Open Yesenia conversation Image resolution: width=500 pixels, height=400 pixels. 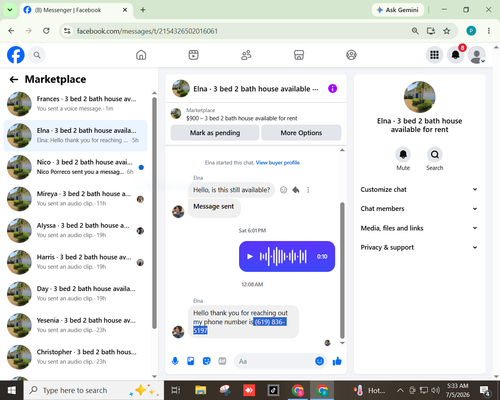(75, 325)
